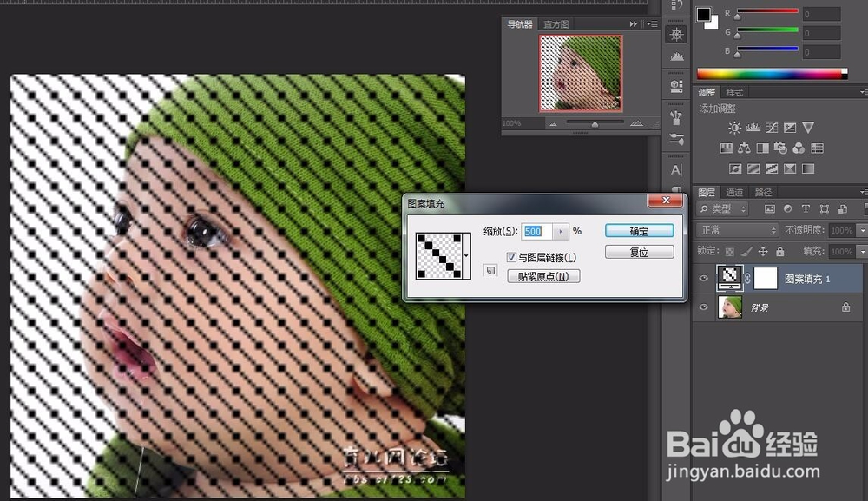Screen dimensions: 868x501
Task: Click the Hue/Saturation adjustment icon
Action: pyautogui.click(x=727, y=148)
